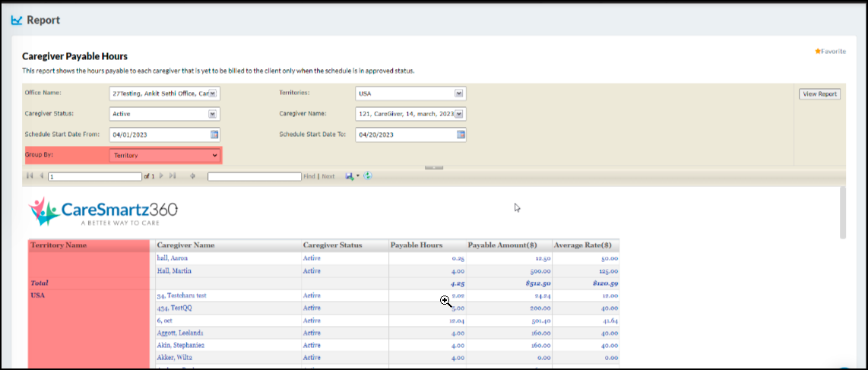This screenshot has height=370, width=868.
Task: Click the first page navigation arrow
Action: 30,176
